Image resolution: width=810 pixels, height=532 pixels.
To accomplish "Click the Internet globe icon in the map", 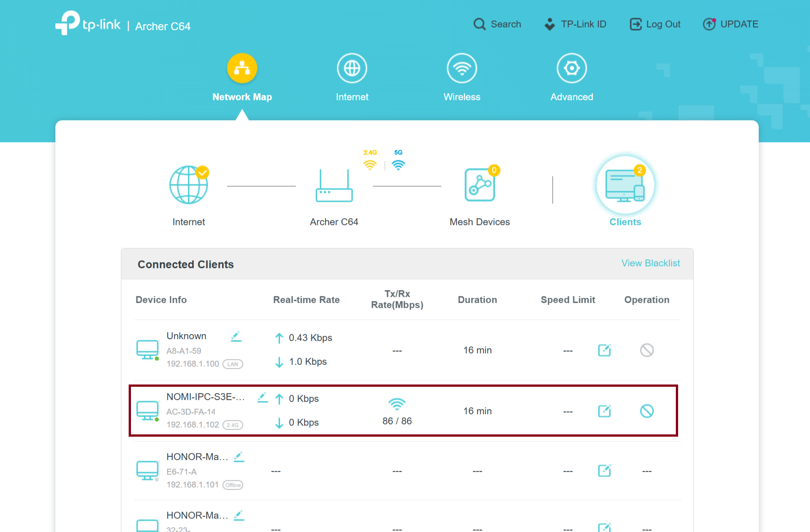I will tap(189, 185).
